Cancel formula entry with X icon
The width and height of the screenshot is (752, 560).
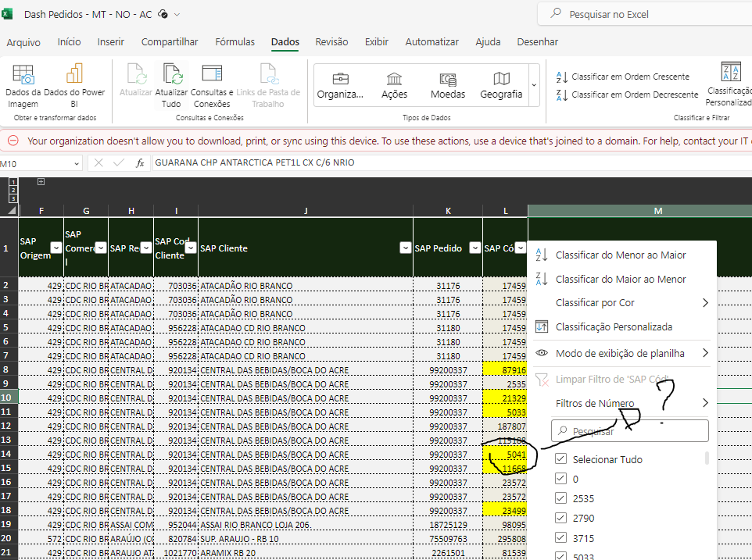click(x=98, y=163)
